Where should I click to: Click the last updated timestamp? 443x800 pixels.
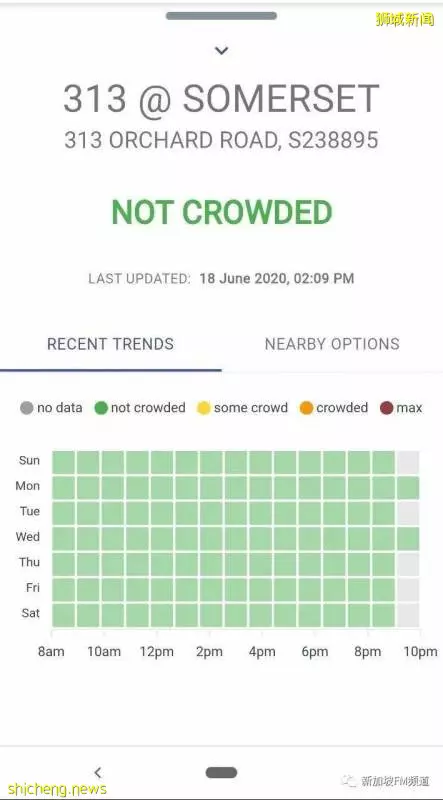click(x=276, y=279)
